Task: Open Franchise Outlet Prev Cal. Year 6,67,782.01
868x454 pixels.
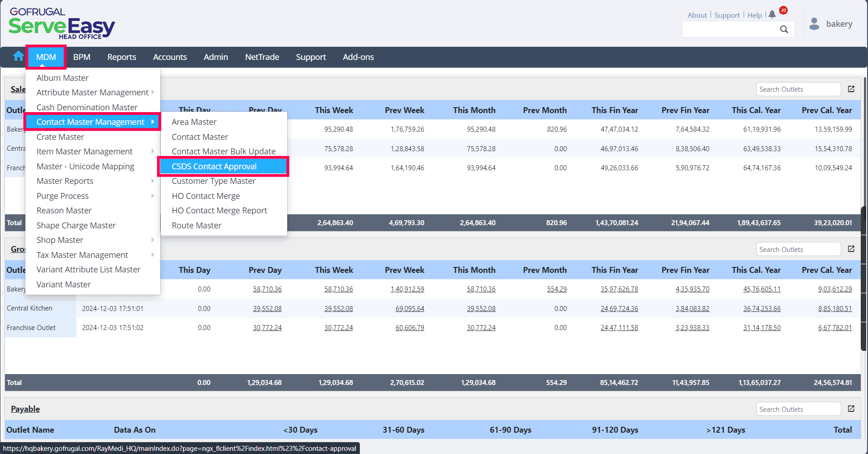Action: pos(835,327)
